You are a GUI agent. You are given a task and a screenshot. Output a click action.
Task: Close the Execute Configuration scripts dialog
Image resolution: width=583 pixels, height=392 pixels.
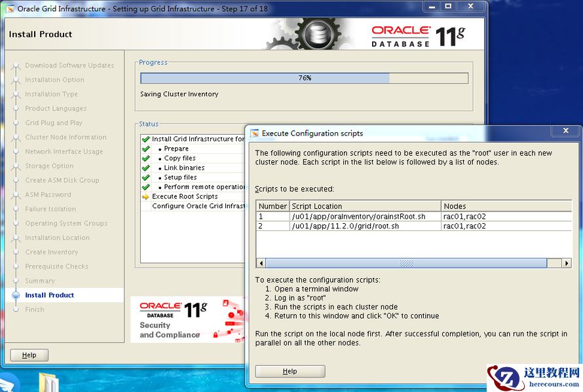pyautogui.click(x=565, y=131)
